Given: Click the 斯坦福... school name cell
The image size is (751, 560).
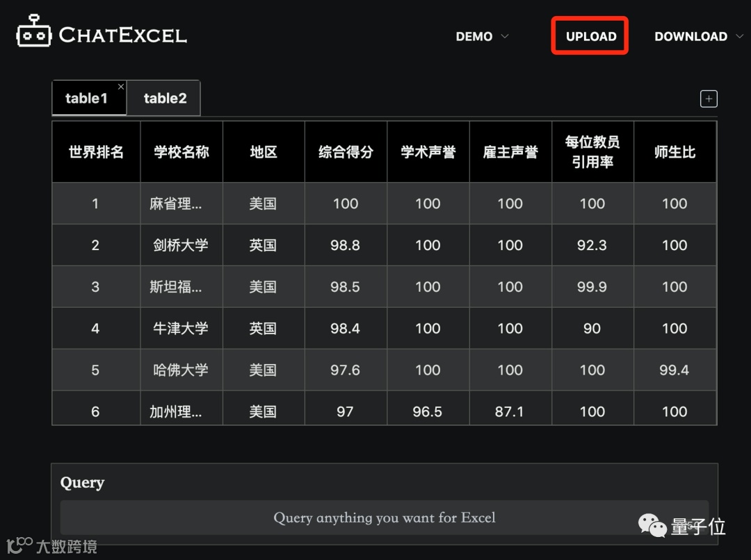Looking at the screenshot, I should pyautogui.click(x=181, y=287).
